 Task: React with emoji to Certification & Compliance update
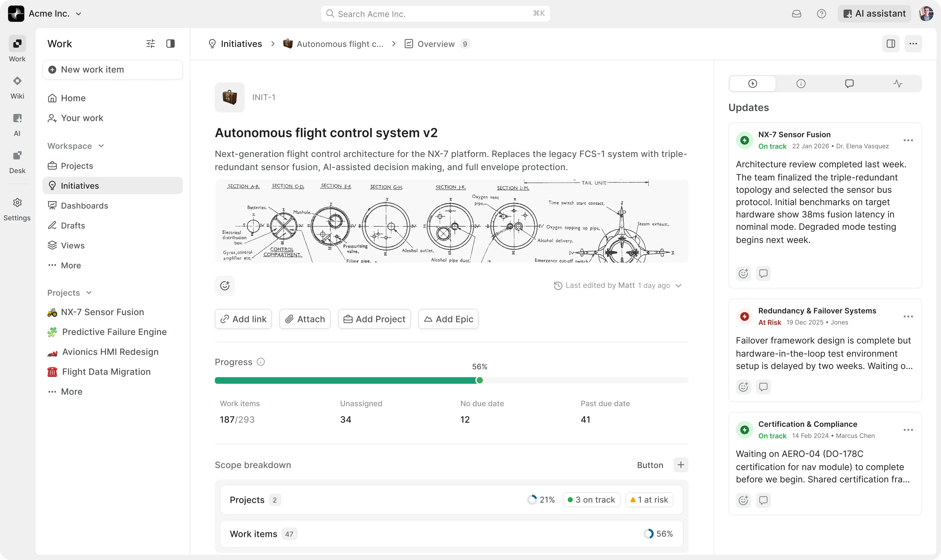point(744,500)
